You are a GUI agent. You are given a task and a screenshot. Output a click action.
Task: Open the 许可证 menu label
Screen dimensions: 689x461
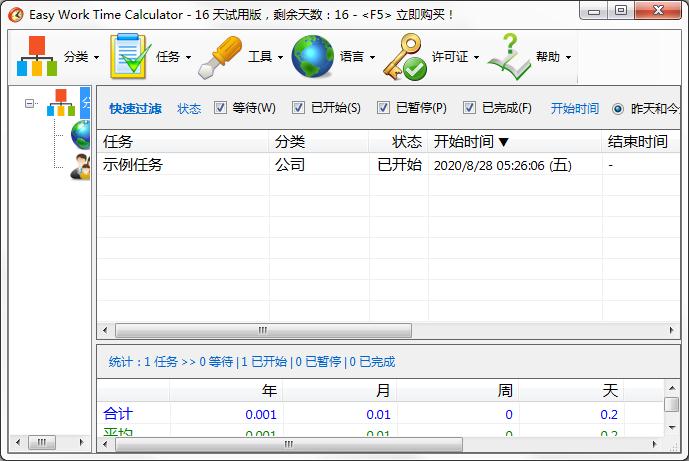450,57
